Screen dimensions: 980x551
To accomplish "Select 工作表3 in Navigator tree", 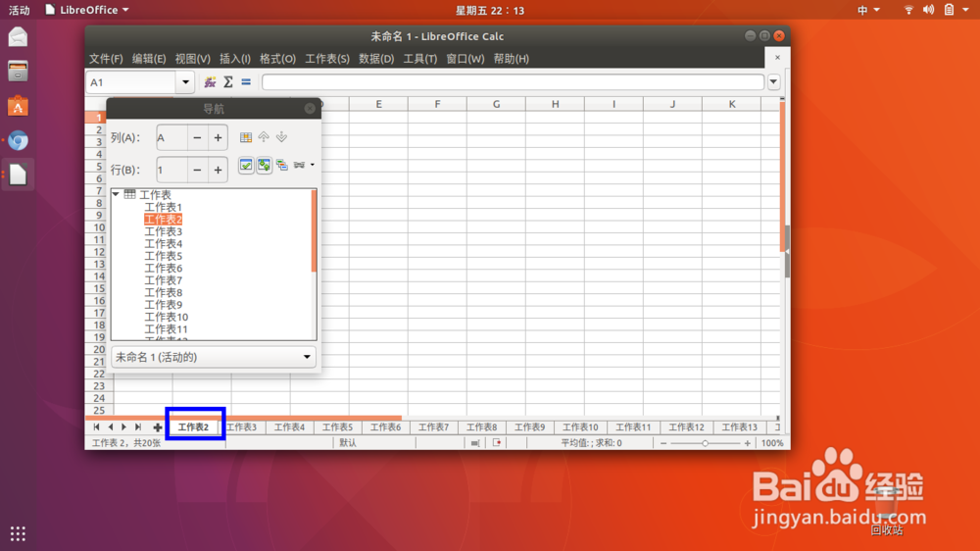I will 163,231.
